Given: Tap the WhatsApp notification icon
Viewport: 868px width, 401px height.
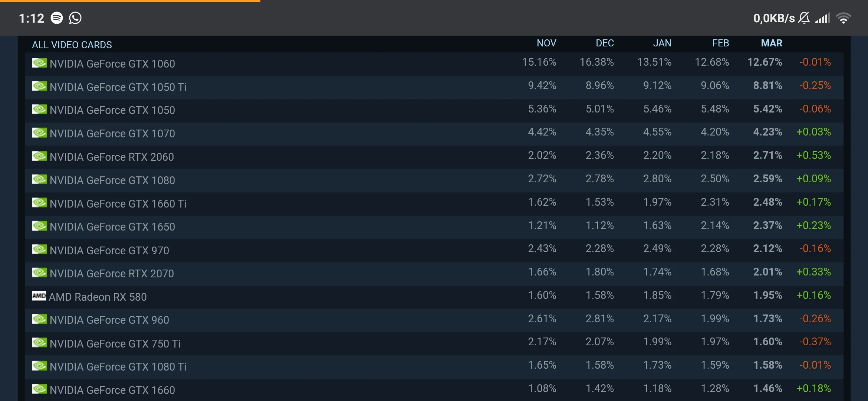Looking at the screenshot, I should (x=75, y=18).
